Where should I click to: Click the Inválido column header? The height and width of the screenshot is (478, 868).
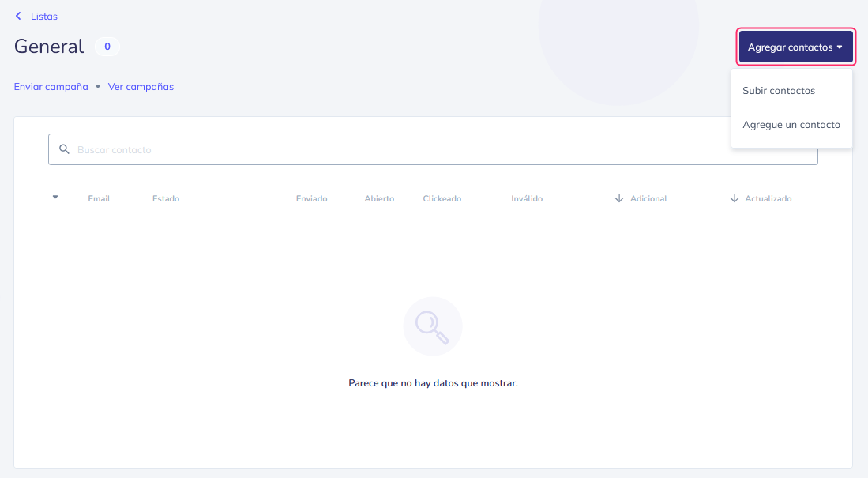click(x=527, y=198)
